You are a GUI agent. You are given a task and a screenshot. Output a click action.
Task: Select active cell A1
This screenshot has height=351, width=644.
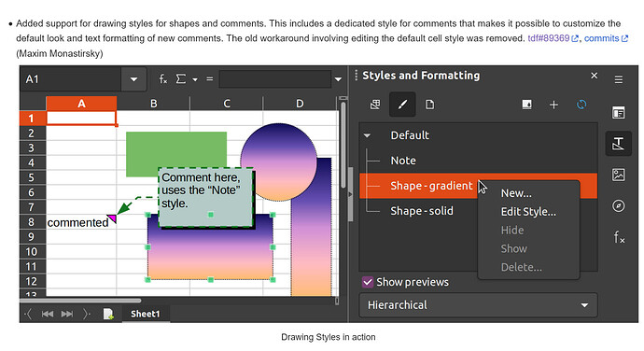pos(81,118)
